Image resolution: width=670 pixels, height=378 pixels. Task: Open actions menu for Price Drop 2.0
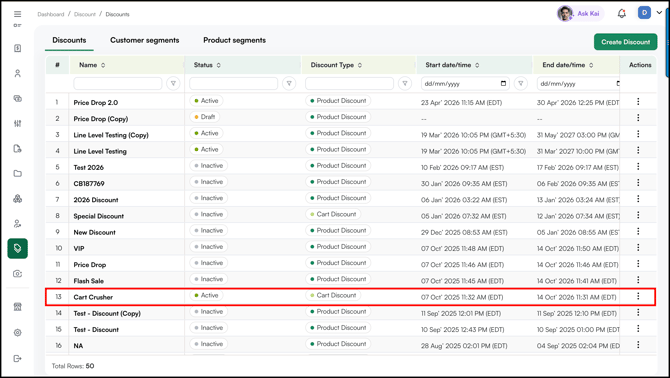click(638, 101)
